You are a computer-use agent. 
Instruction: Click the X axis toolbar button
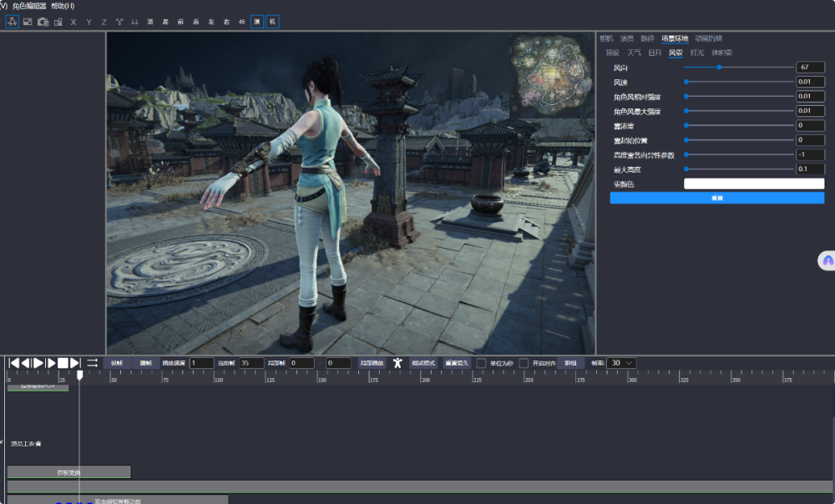73,21
